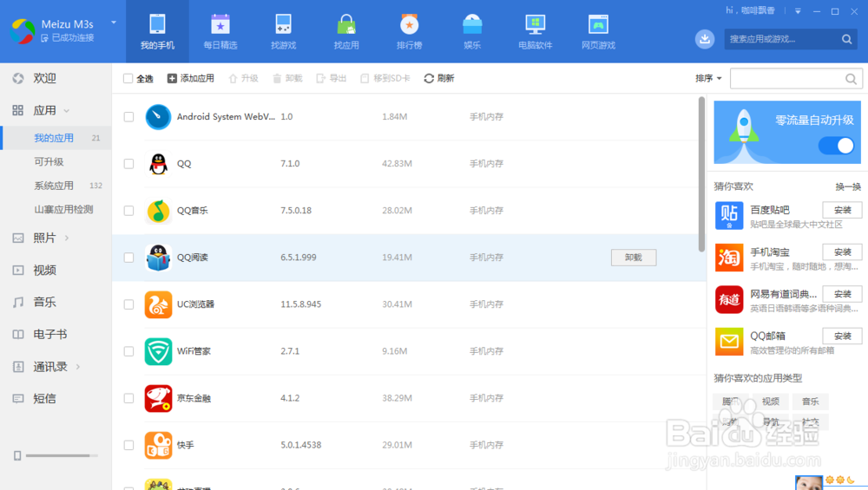The height and width of the screenshot is (490, 868).
Task: Select 系统应用 in the sidebar
Action: pos(56,186)
